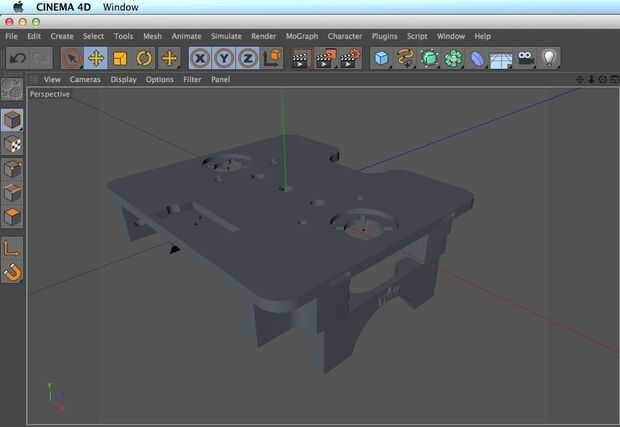Click Render to Picture Viewer icon
The height and width of the screenshot is (427, 620).
click(325, 59)
